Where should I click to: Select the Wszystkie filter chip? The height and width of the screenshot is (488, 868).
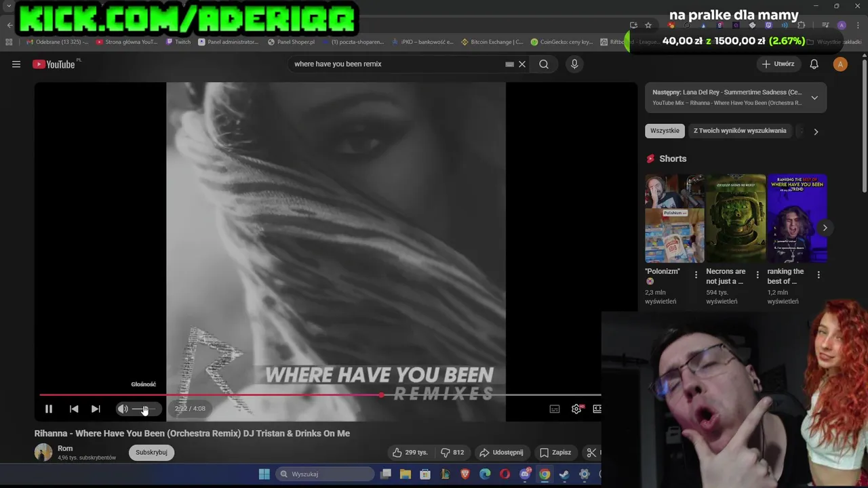tap(665, 131)
